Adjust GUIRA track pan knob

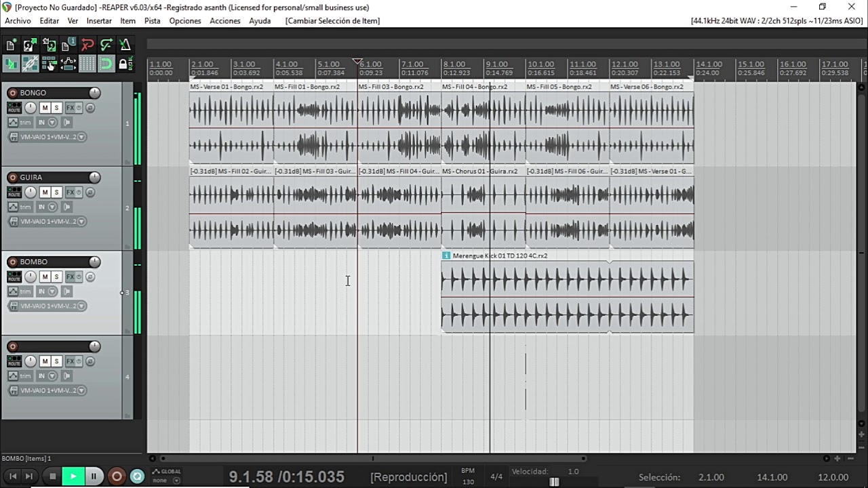point(31,192)
